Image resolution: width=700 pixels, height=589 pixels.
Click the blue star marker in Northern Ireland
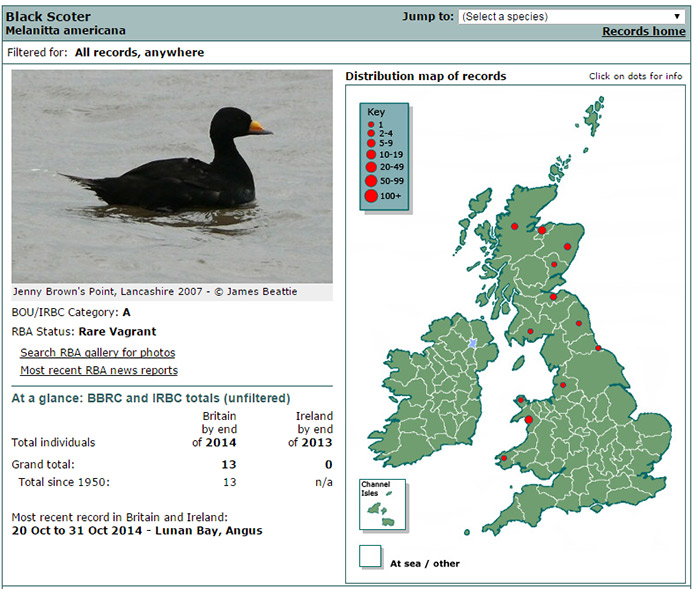point(473,343)
